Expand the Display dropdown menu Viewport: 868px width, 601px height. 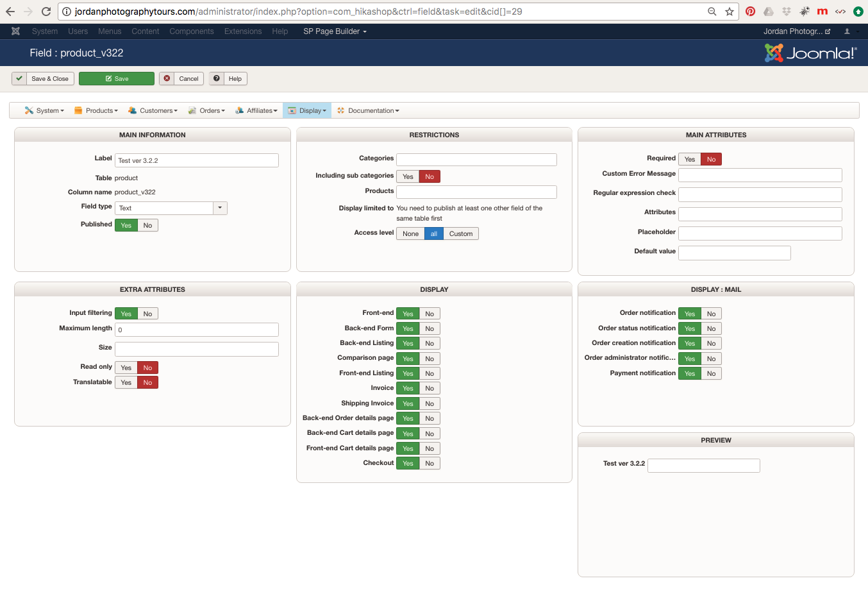(x=307, y=110)
